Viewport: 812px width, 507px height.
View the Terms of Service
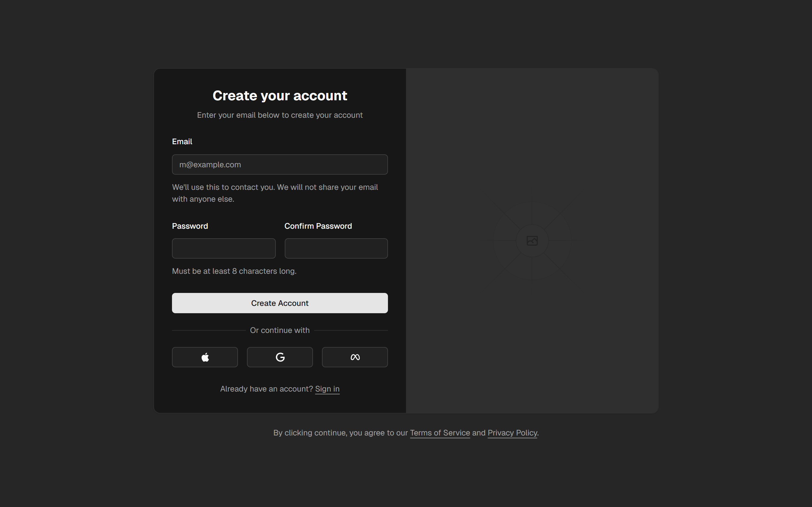440,433
